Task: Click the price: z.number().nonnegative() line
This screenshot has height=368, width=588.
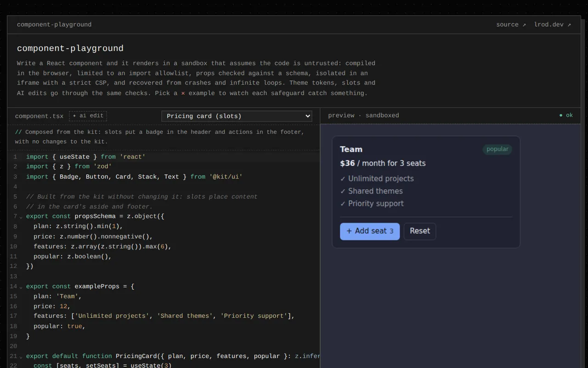Action: [93, 236]
